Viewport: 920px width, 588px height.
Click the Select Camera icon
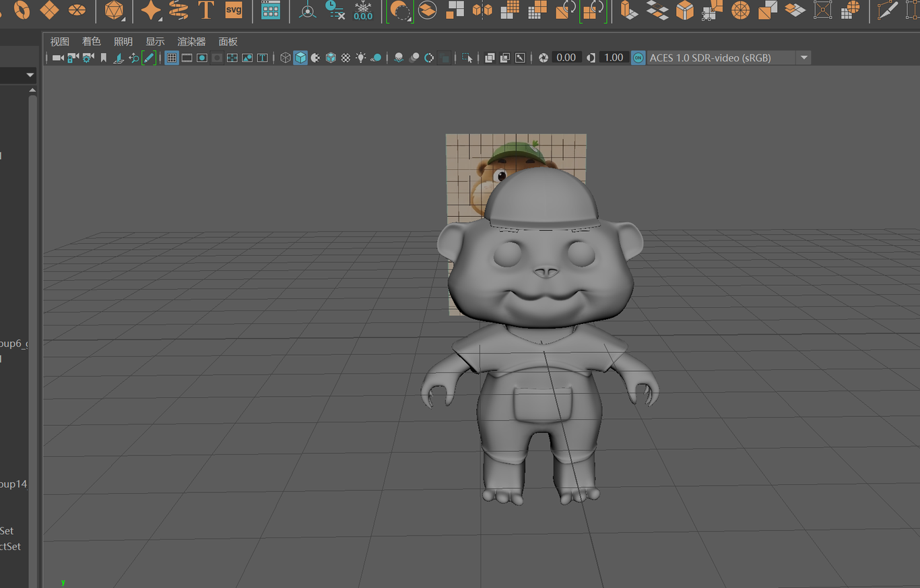58,58
